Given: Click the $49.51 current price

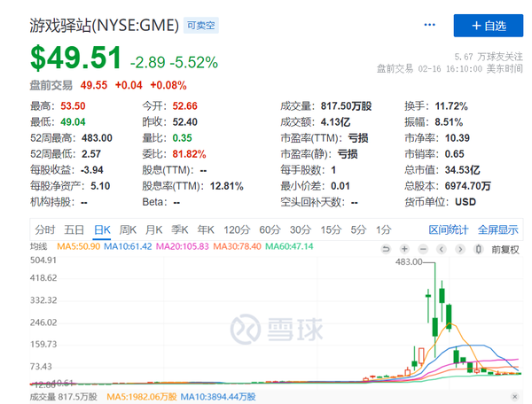Looking at the screenshot, I should click(76, 58).
